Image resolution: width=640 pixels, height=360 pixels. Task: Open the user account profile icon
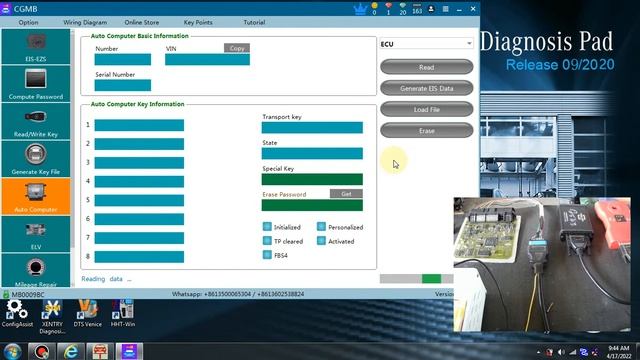click(431, 9)
